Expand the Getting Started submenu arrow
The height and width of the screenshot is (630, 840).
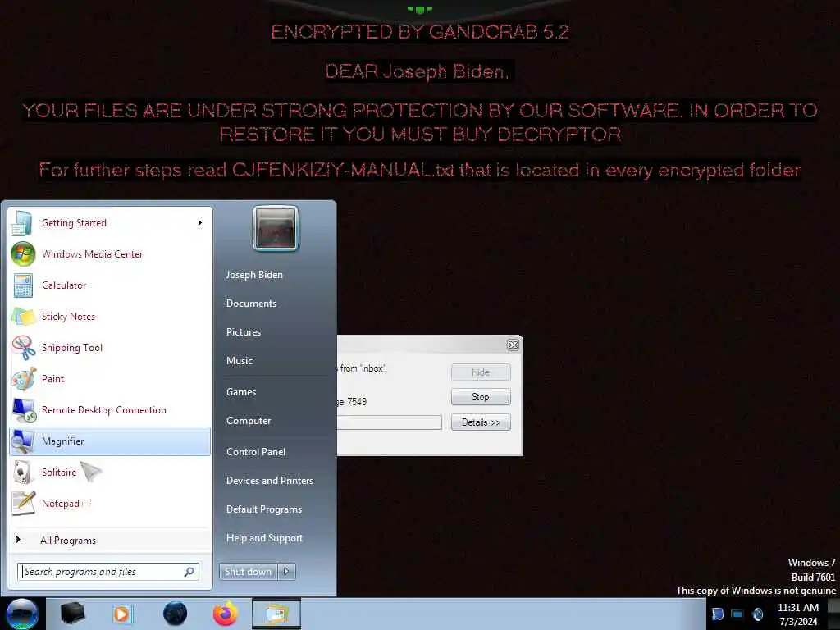tap(200, 223)
